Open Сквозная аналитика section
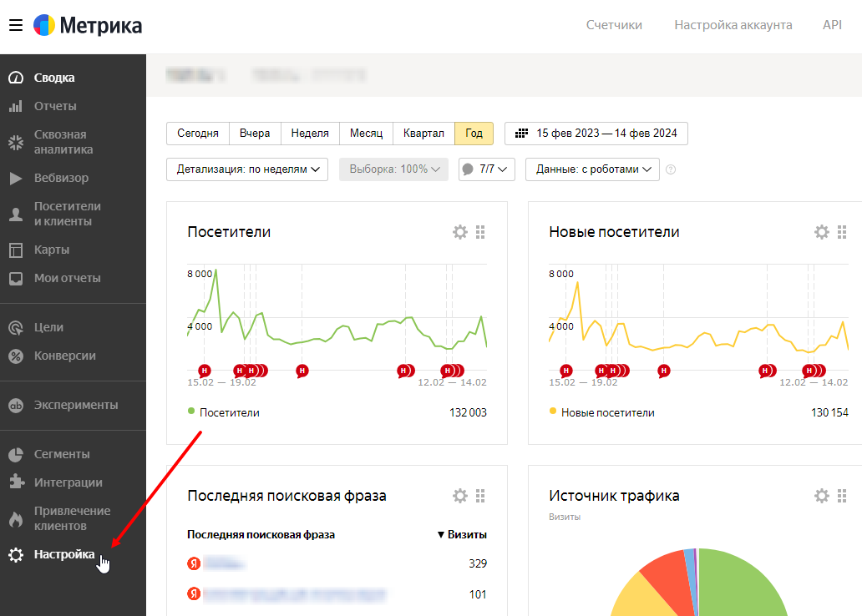This screenshot has width=862, height=616. coord(63,142)
